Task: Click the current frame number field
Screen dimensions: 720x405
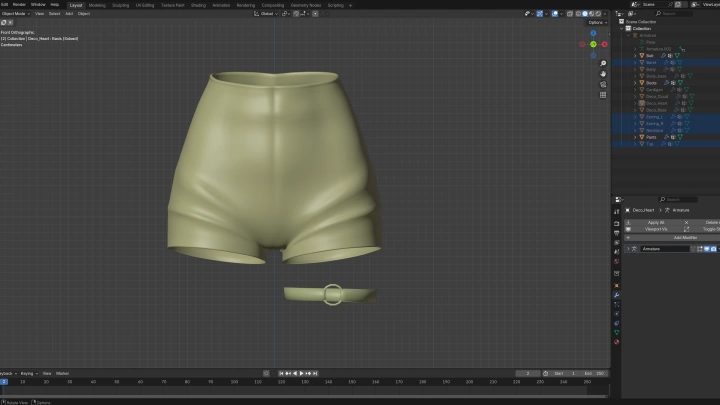Action: tap(528, 373)
